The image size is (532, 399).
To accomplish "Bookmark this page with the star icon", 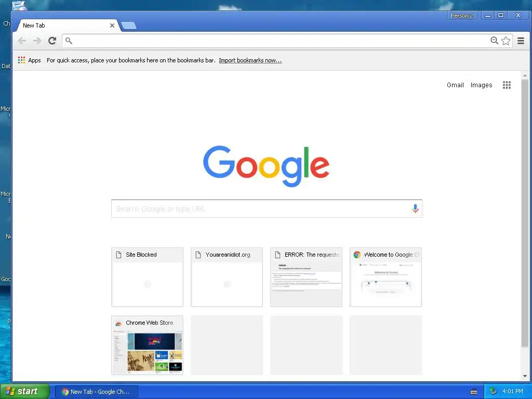I will 506,41.
